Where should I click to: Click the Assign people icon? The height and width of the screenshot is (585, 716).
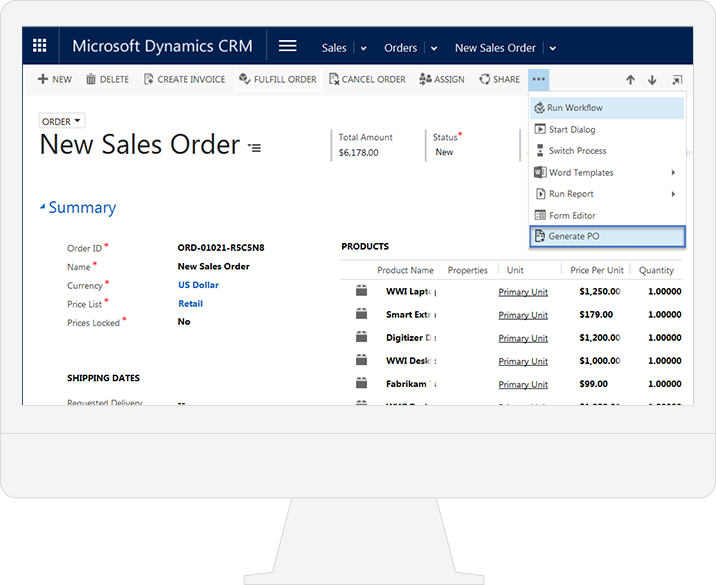[x=425, y=79]
